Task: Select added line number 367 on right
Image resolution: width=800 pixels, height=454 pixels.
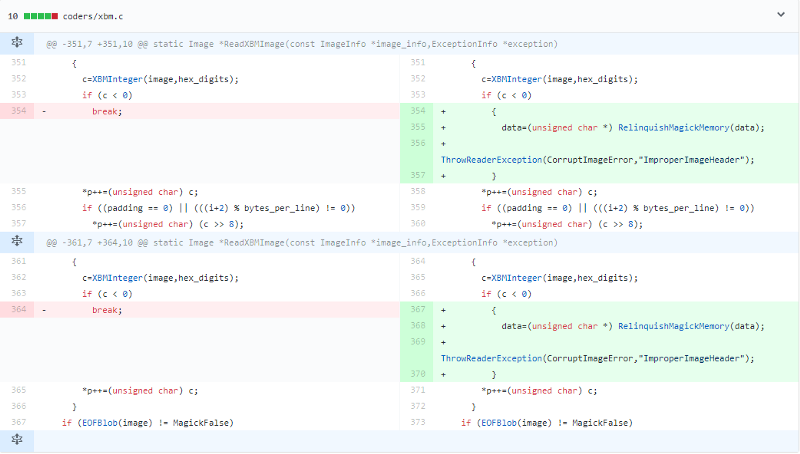Action: [418, 310]
